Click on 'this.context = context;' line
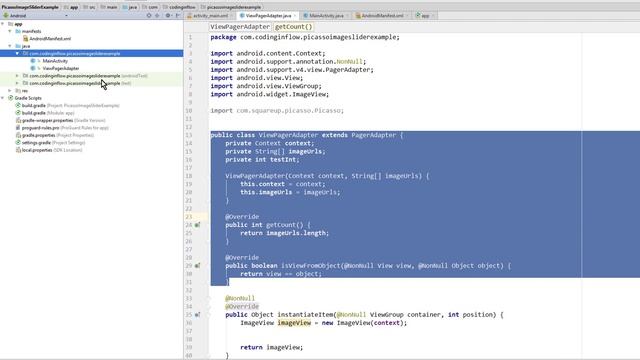 282,184
